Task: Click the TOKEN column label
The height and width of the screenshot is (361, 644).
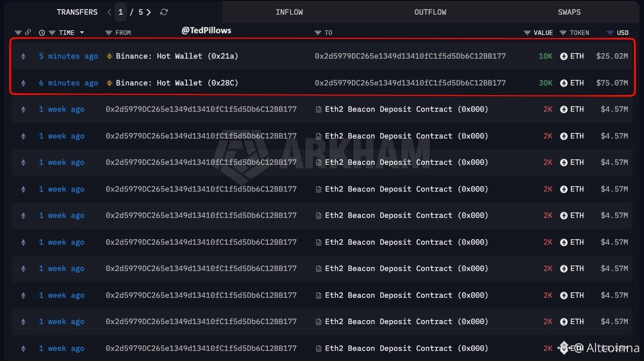Action: [x=579, y=33]
